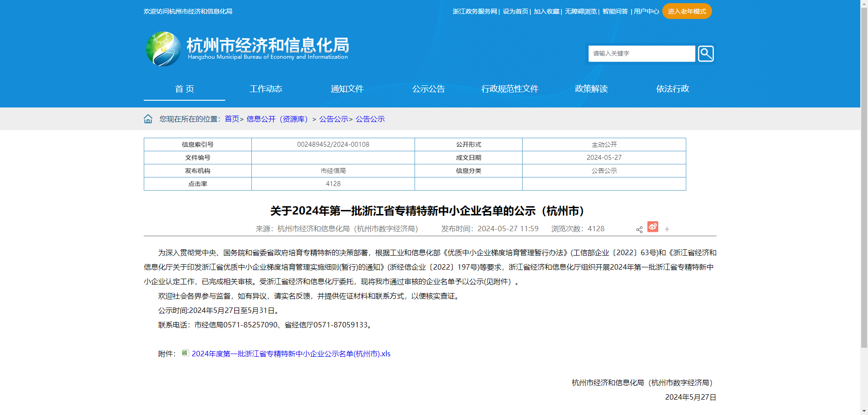Open the 工作动态 navigation tab
The width and height of the screenshot is (868, 415).
(266, 89)
